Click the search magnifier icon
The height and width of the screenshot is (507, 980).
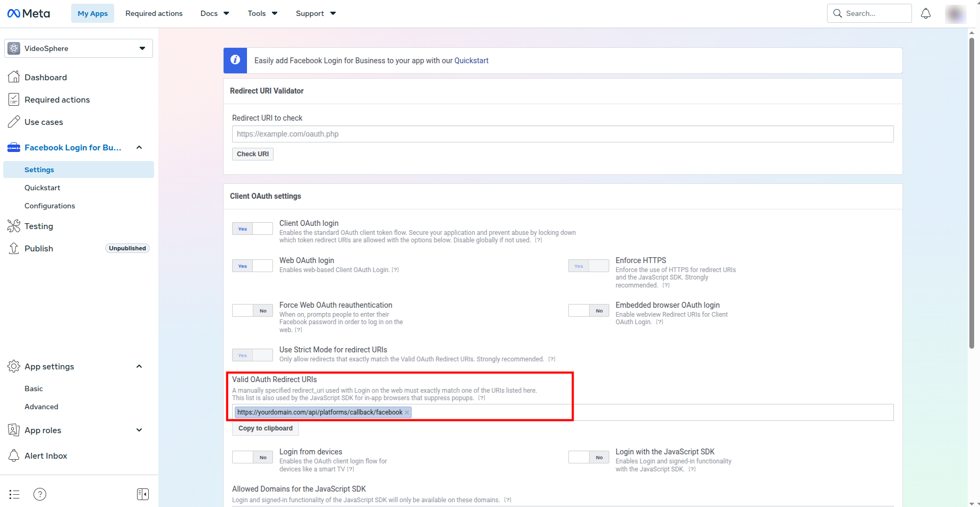(838, 13)
